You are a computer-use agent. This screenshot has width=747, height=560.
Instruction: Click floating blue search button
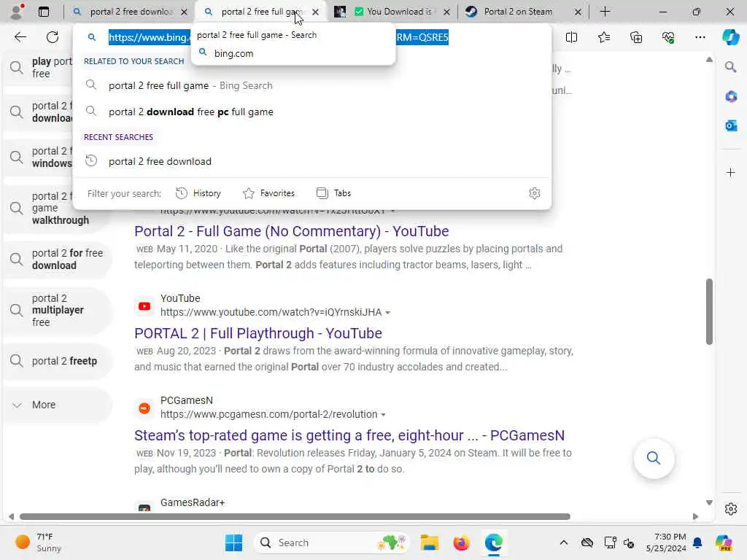click(x=654, y=458)
